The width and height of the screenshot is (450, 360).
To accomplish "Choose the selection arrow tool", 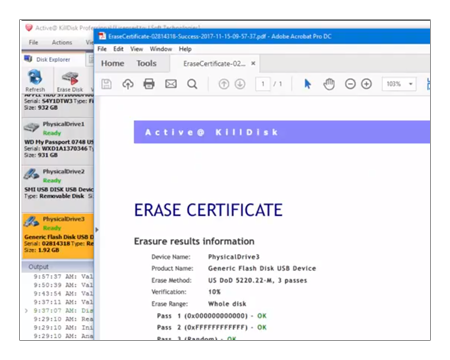I will click(307, 84).
